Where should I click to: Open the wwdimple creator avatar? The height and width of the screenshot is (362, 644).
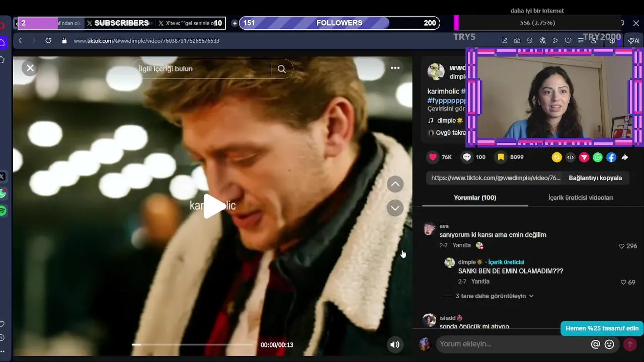436,71
